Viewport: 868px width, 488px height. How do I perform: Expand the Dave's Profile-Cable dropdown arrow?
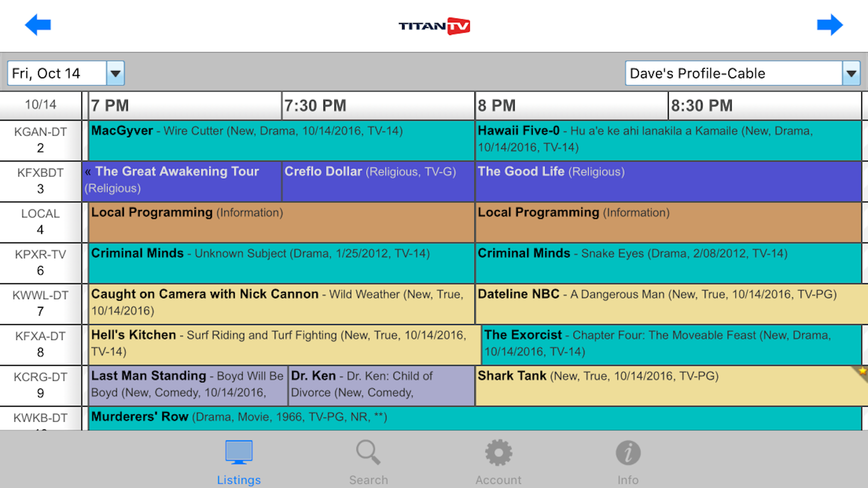[x=851, y=73]
